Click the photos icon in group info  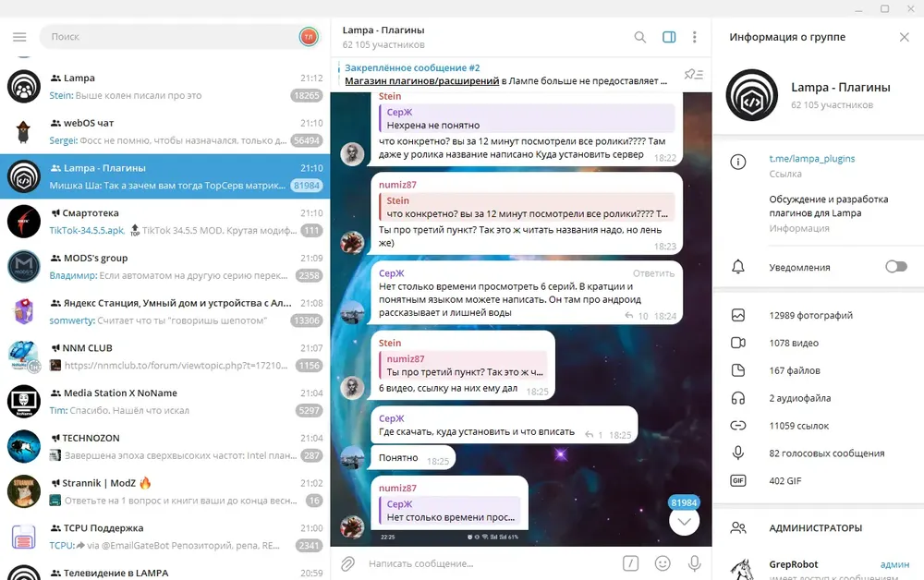point(738,315)
